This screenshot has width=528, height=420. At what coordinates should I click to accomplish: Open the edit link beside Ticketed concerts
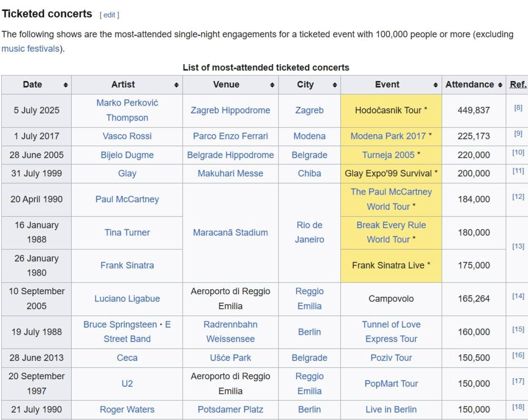(109, 15)
